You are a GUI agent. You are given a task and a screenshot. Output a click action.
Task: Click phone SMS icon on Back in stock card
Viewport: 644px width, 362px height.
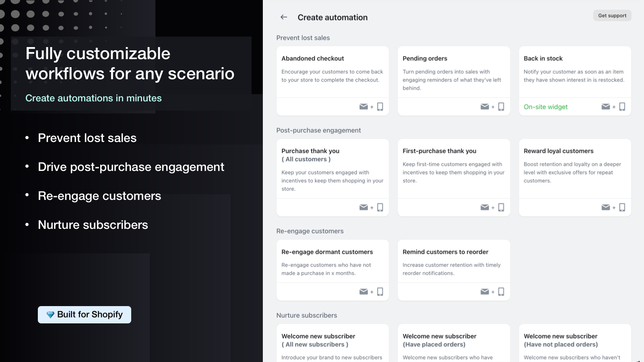[x=622, y=107]
